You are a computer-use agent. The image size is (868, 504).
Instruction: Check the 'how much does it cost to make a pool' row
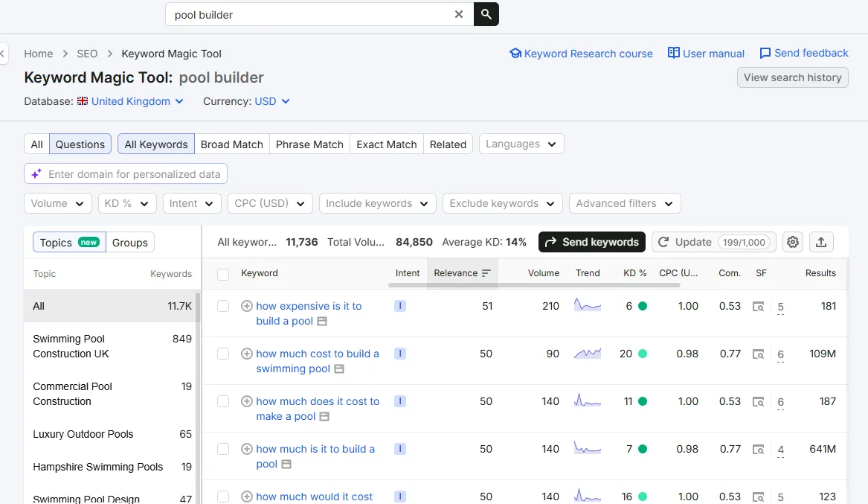point(223,401)
